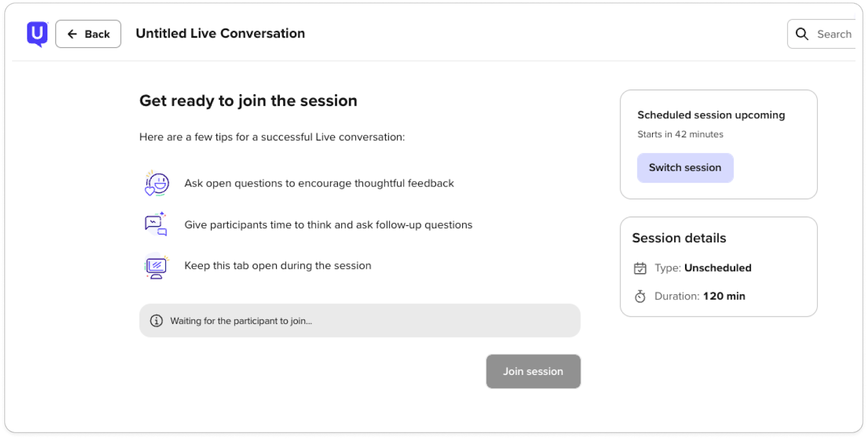Click the monitor screen tip icon
The width and height of the screenshot is (868, 439).
156,266
